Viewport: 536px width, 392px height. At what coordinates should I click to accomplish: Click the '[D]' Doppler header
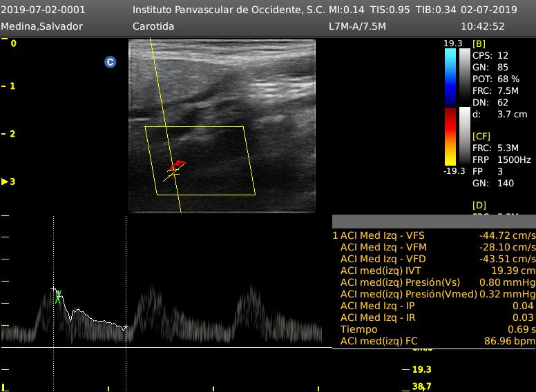point(479,205)
